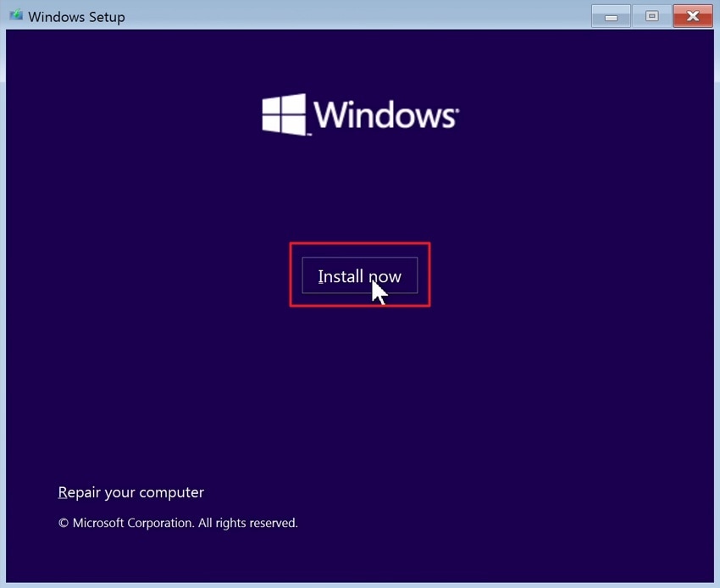Click the Microsoft Corporation copyright line
This screenshot has height=588, width=720.
[178, 523]
